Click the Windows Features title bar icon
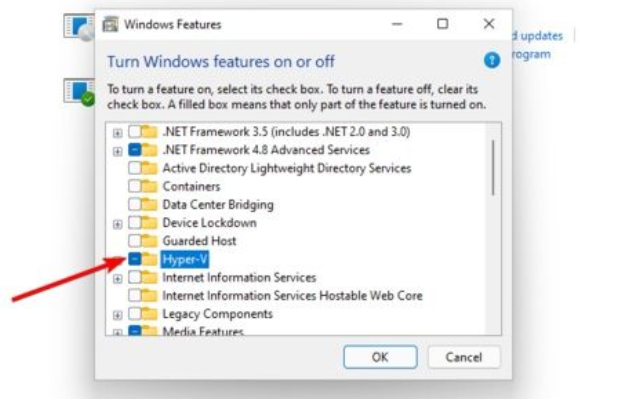 point(110,24)
